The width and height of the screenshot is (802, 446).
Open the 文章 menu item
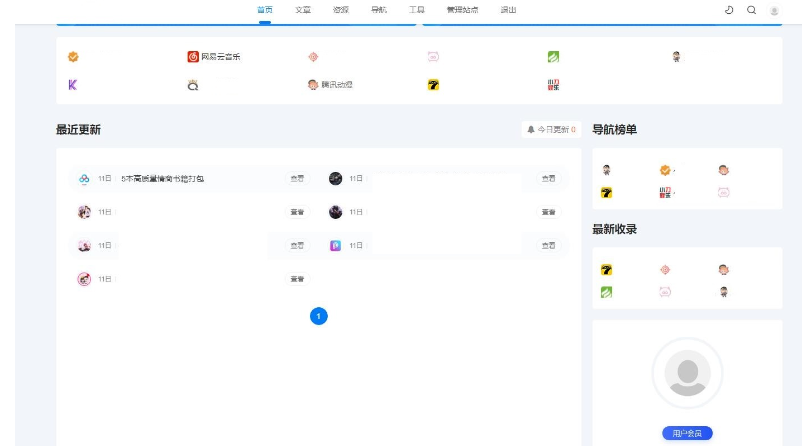tap(303, 10)
